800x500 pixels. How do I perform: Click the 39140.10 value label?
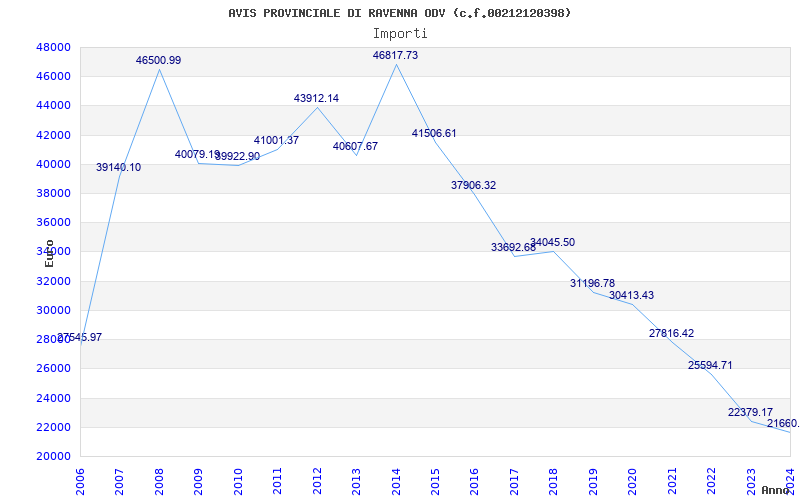(118, 167)
